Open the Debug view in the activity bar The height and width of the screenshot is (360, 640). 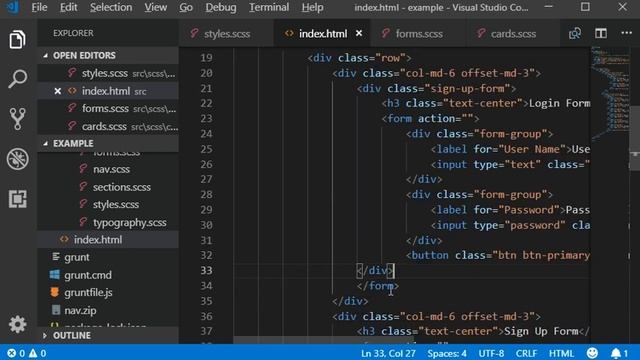17,158
